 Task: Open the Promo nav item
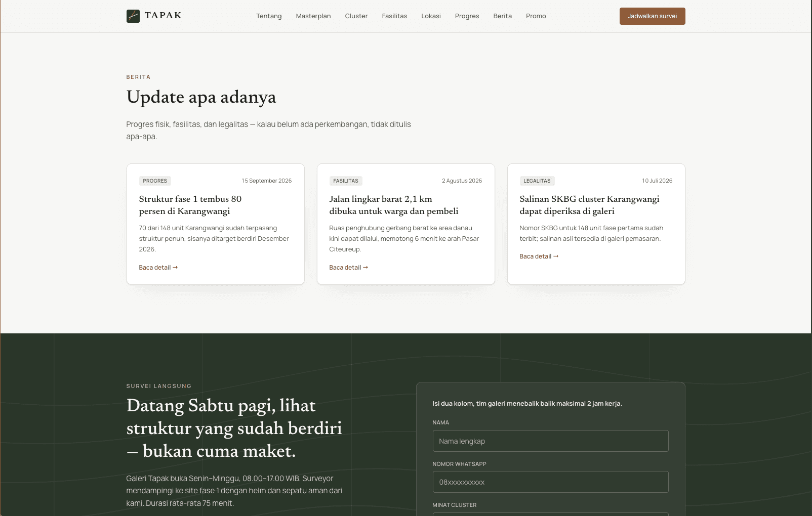click(x=536, y=16)
